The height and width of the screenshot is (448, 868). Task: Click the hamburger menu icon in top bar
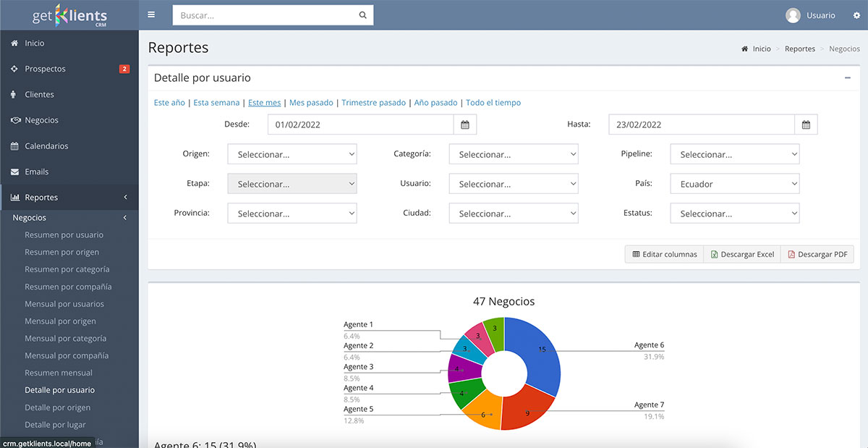pyautogui.click(x=150, y=14)
